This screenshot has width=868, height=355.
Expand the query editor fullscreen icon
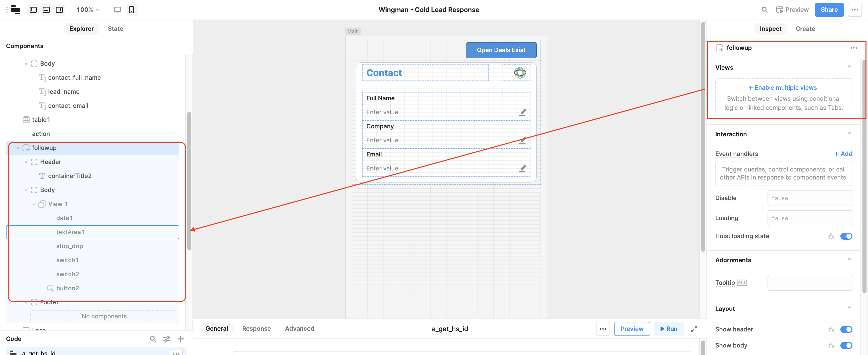(x=694, y=329)
